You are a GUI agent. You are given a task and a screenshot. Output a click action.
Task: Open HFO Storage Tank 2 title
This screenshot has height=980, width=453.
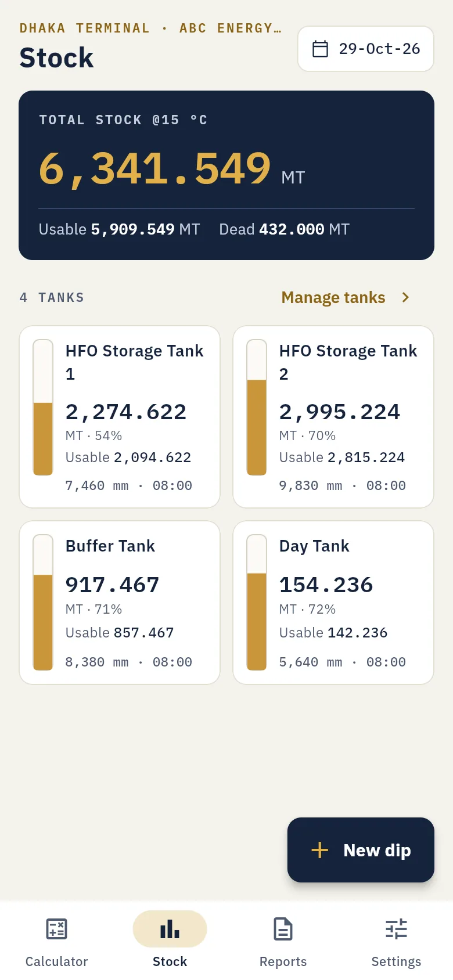pyautogui.click(x=348, y=362)
